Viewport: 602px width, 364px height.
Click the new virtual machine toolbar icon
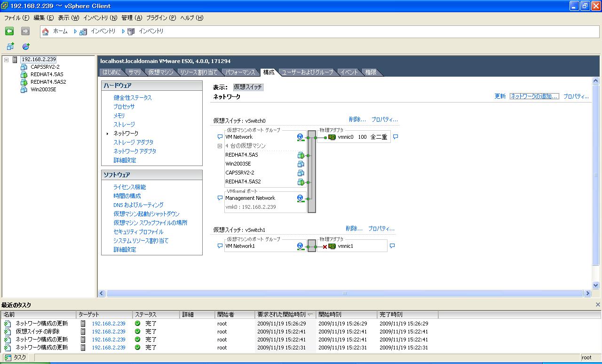click(10, 46)
